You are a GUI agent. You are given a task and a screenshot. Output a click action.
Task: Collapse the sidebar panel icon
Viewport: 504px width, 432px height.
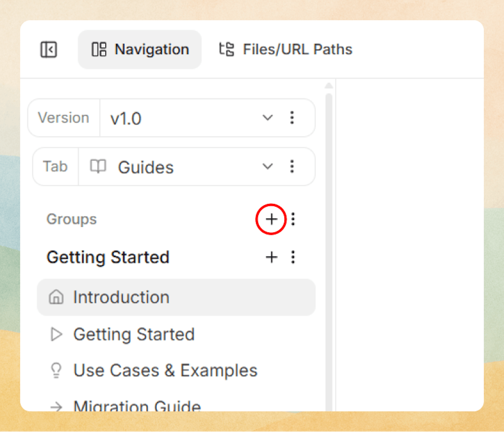(x=49, y=49)
